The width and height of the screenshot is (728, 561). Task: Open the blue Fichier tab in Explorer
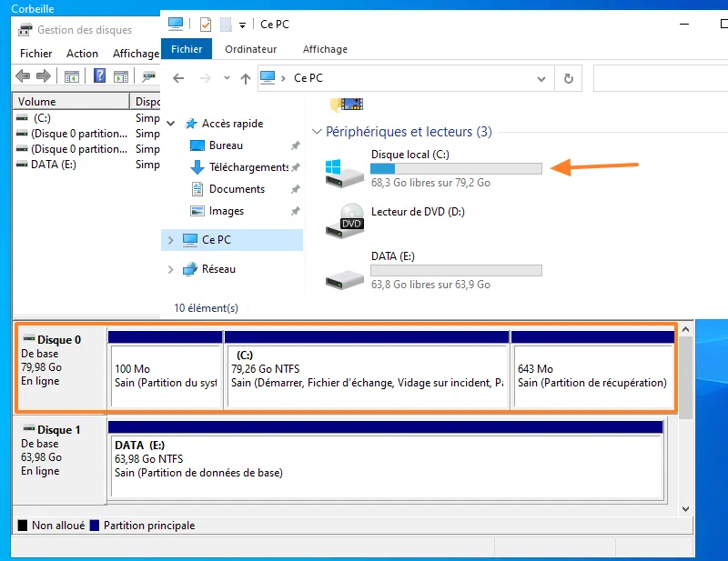[x=187, y=49]
